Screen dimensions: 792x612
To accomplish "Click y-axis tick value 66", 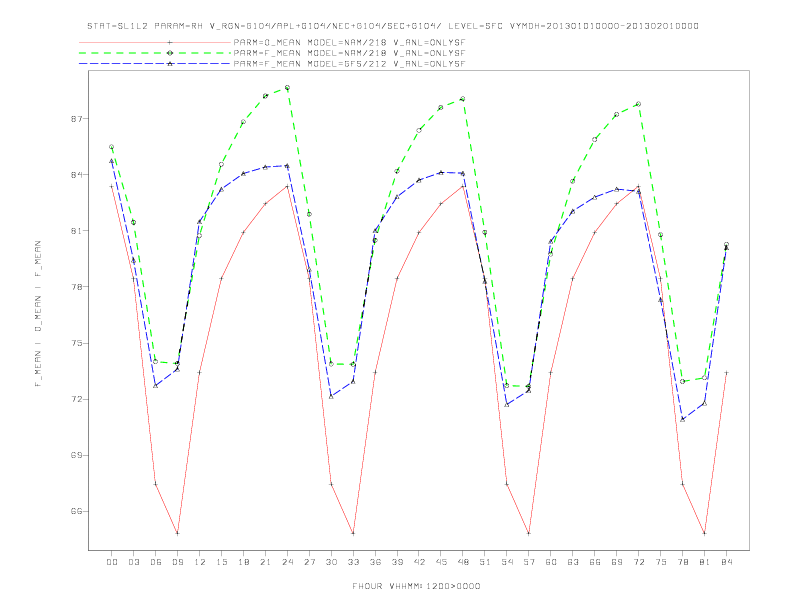I will 76,512.
